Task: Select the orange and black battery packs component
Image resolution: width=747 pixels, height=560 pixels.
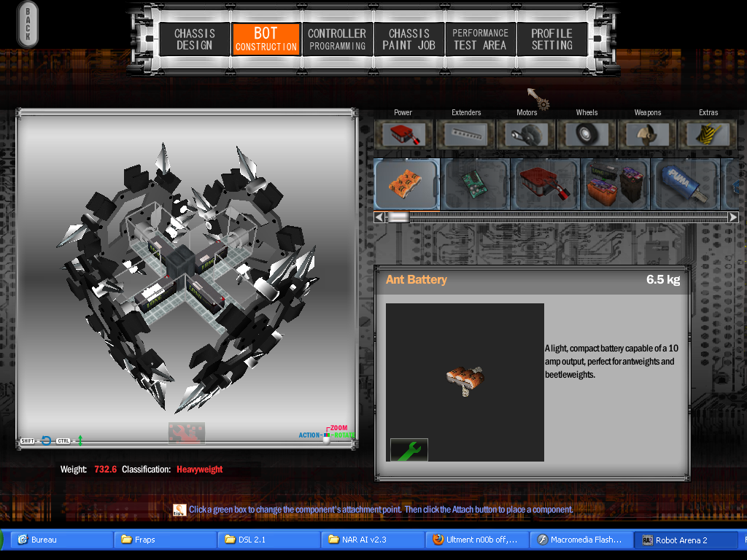Action: point(615,184)
